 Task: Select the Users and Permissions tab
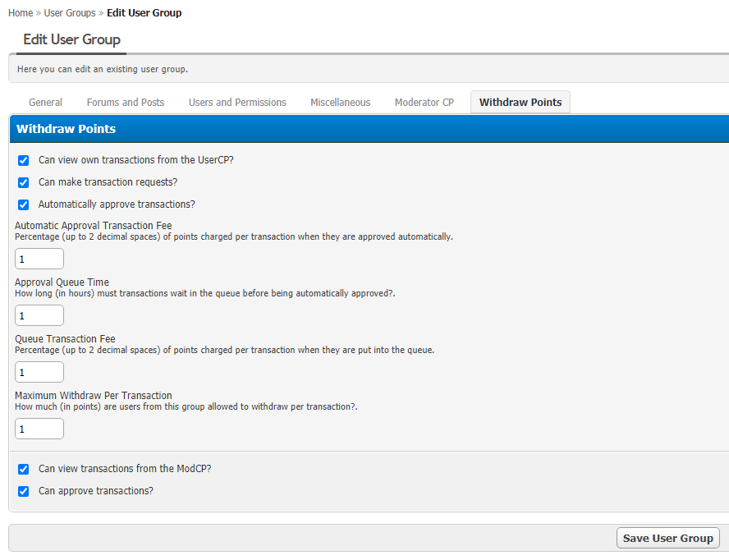click(237, 103)
